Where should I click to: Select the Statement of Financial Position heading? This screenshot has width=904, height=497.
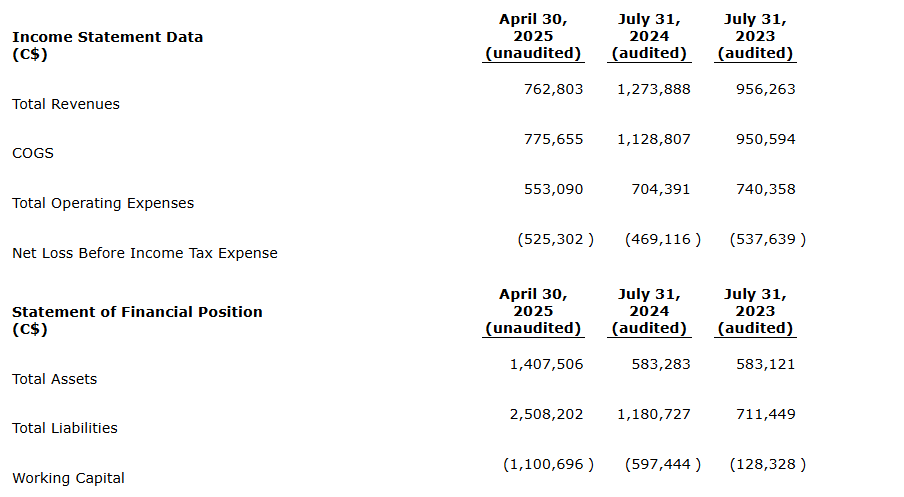(x=137, y=312)
